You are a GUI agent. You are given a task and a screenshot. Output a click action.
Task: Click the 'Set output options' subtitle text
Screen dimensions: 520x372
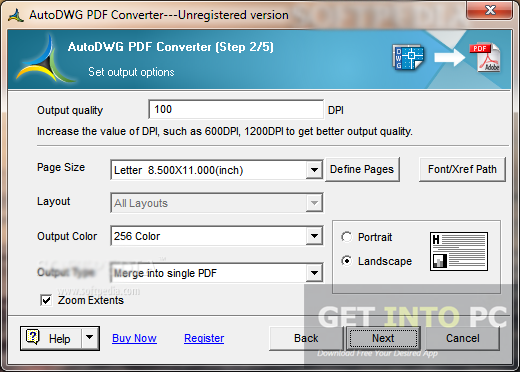(x=131, y=72)
